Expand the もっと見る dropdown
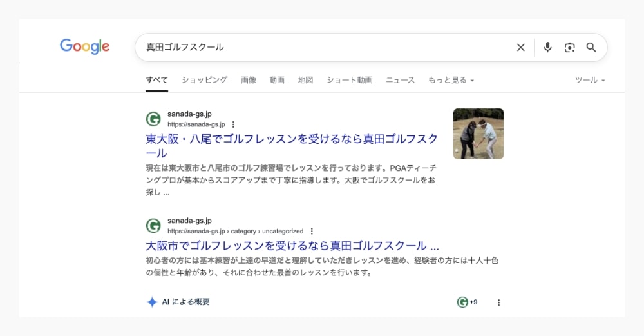 pos(451,80)
